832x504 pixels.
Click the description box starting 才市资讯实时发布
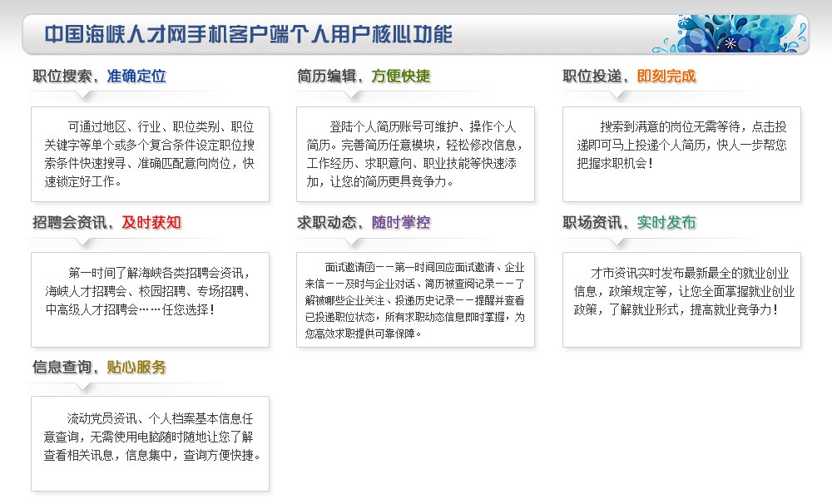point(682,300)
